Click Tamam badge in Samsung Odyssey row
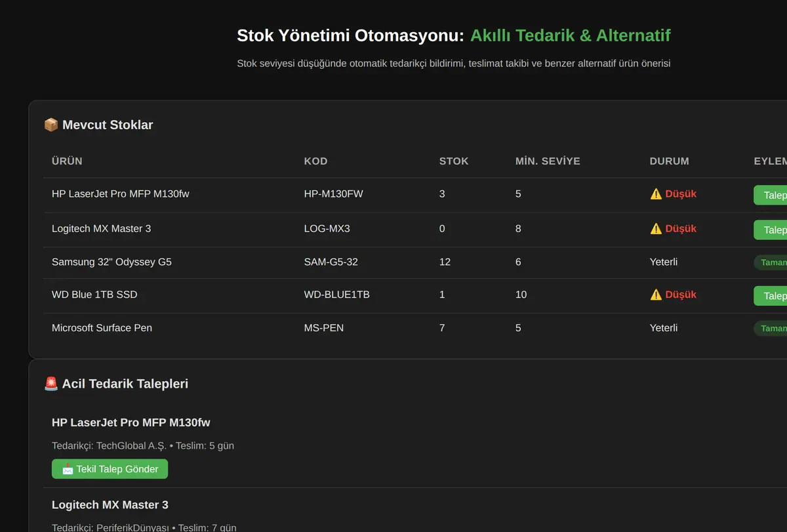 771,262
